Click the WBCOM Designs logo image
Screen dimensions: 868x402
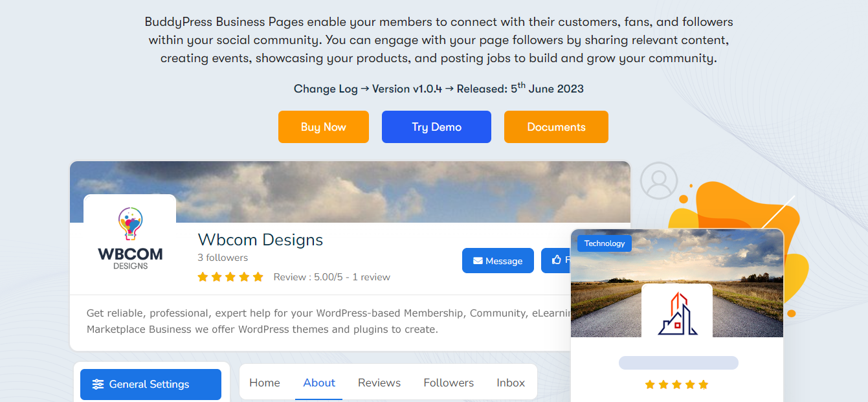point(130,239)
